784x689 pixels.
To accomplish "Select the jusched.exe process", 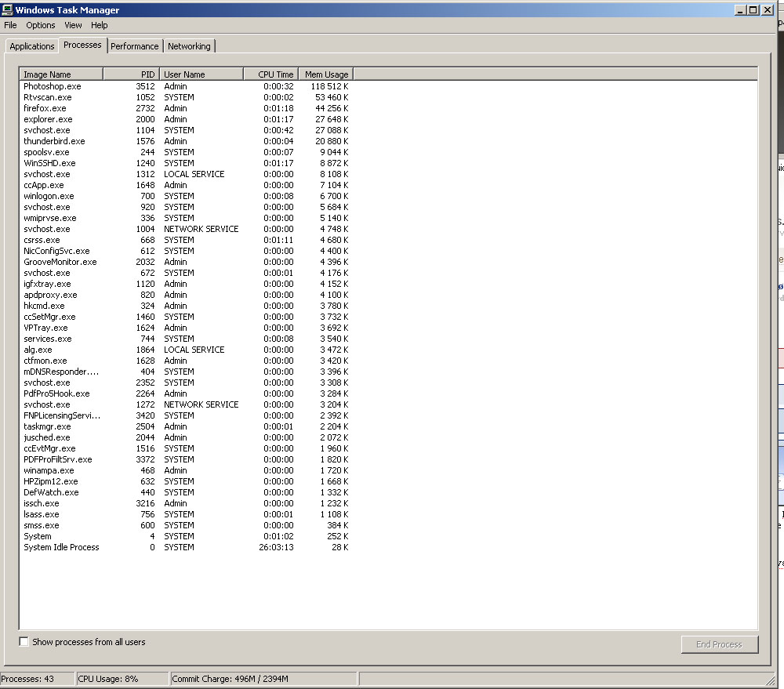I will (186, 438).
